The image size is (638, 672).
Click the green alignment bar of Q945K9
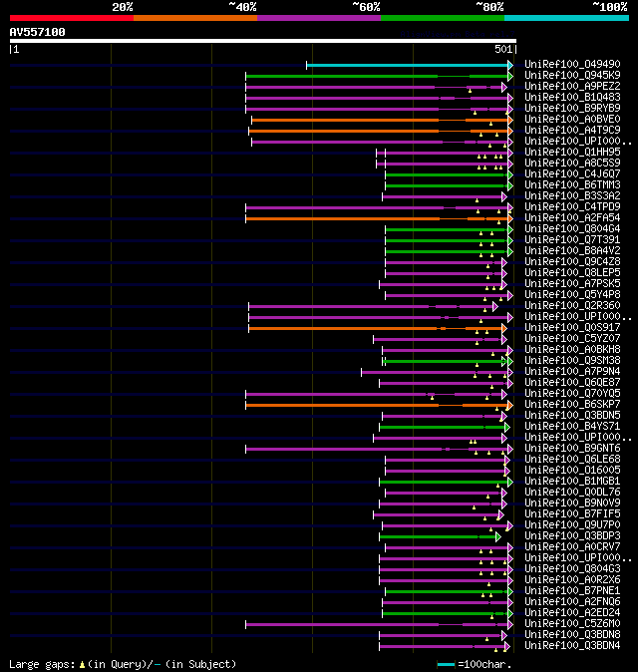point(376,77)
